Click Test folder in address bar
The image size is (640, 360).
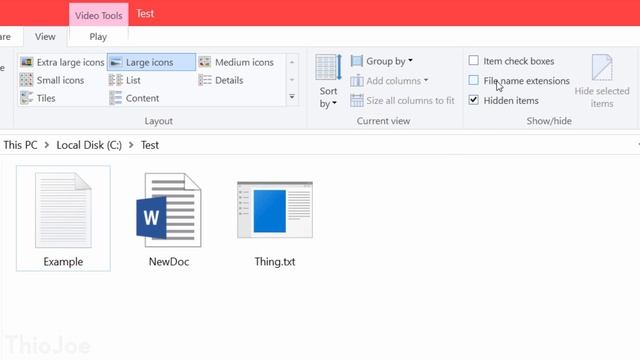tap(150, 145)
